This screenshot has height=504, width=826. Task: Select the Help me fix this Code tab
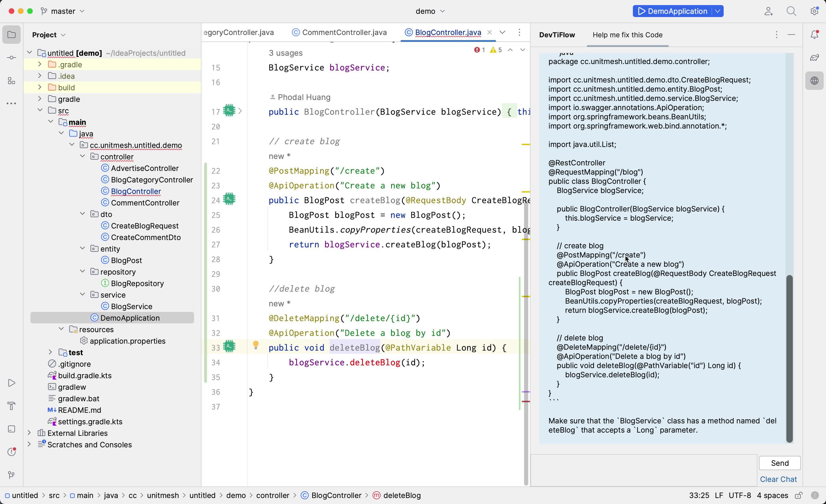tap(627, 35)
